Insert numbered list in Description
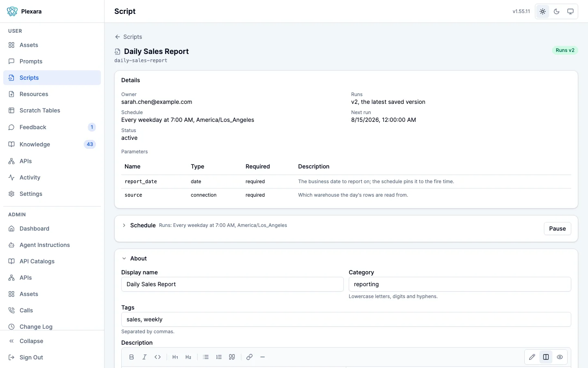This screenshot has width=588, height=368. point(219,357)
